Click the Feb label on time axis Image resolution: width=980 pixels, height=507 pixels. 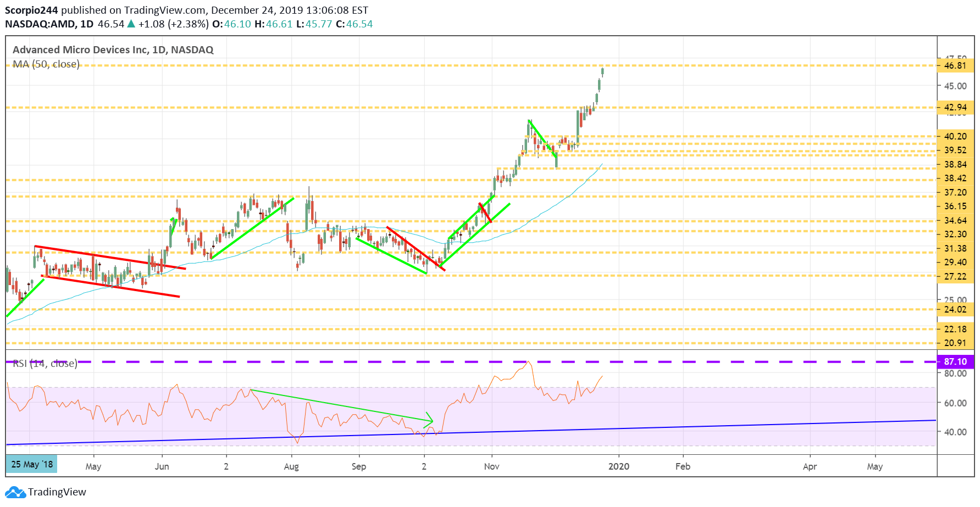(683, 466)
